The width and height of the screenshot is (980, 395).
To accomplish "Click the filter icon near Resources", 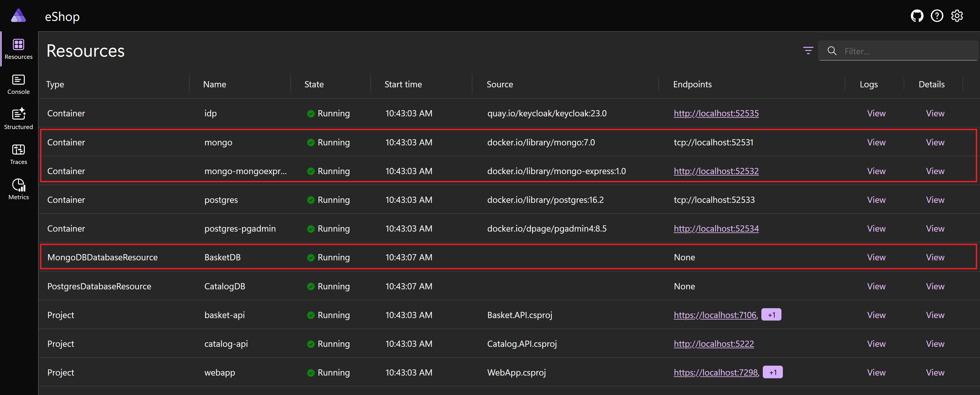I will point(809,51).
